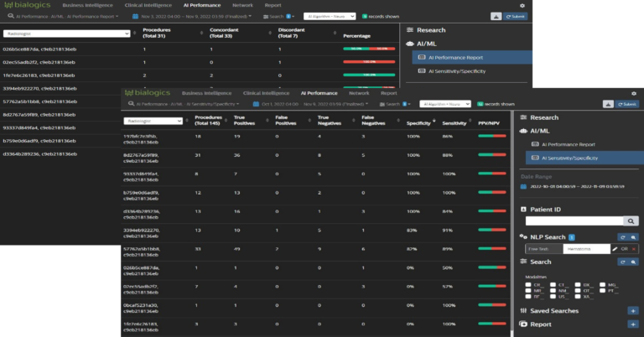The image size is (644, 337).
Task: Click PPV/NPV bar for row 197bfc7e3f5b
Action: [x=492, y=136]
